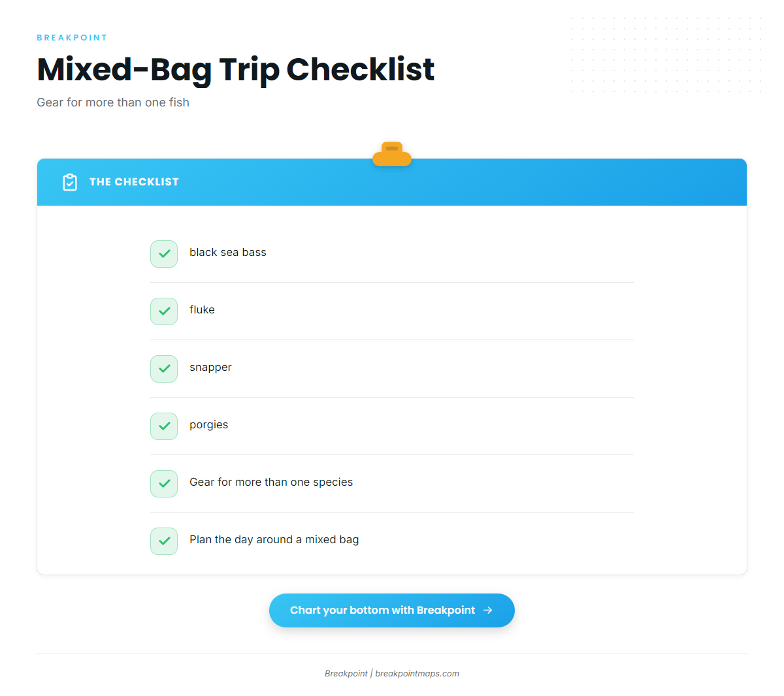Viewport: 784px width, 696px height.
Task: Select the black sea bass item text
Action: pyautogui.click(x=228, y=253)
